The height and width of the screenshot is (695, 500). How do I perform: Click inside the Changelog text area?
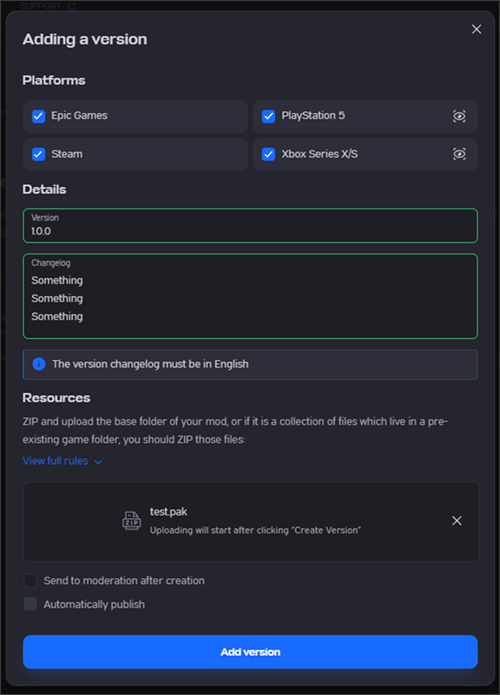[250, 296]
